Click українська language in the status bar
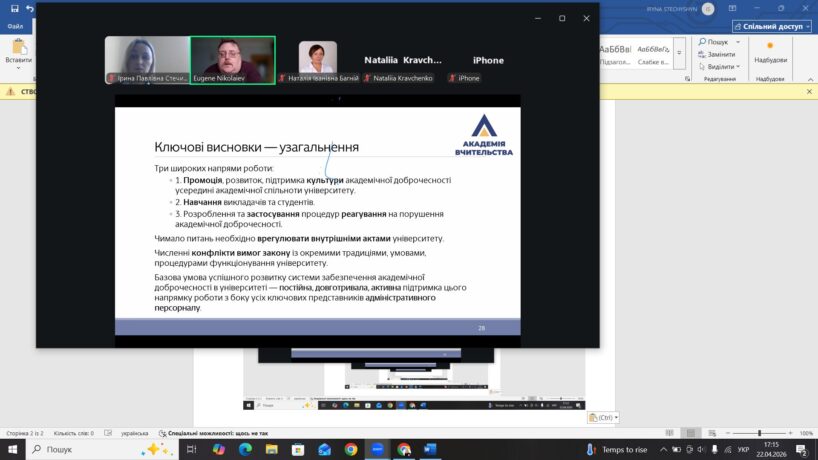Viewport: 818px width, 460px height. (x=135, y=433)
